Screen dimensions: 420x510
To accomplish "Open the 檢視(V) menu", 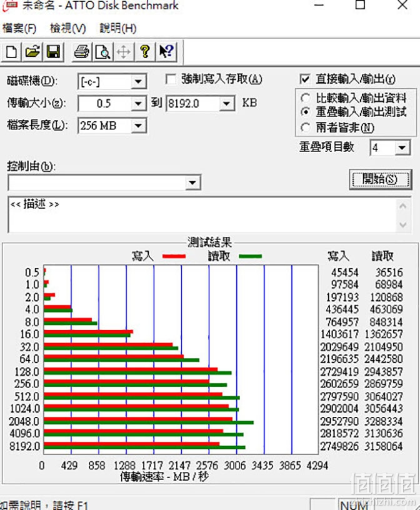I will (x=67, y=28).
